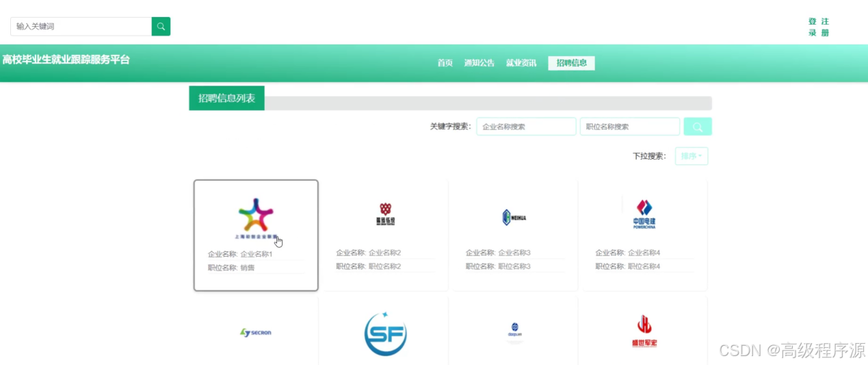
Task: Expand the 排序 sort dropdown
Action: pyautogui.click(x=692, y=156)
